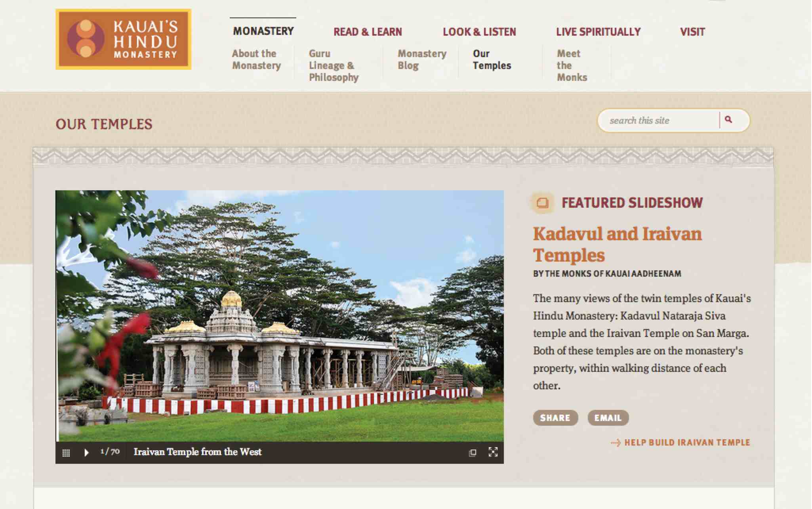The height and width of the screenshot is (509, 812).
Task: Play the temple slideshow
Action: coord(86,452)
